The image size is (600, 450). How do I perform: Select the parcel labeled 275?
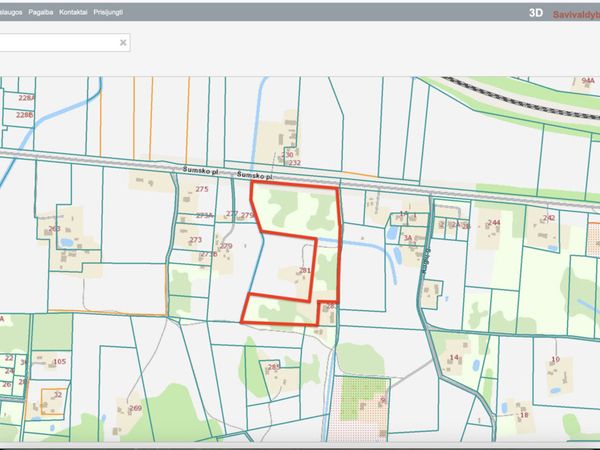point(202,189)
